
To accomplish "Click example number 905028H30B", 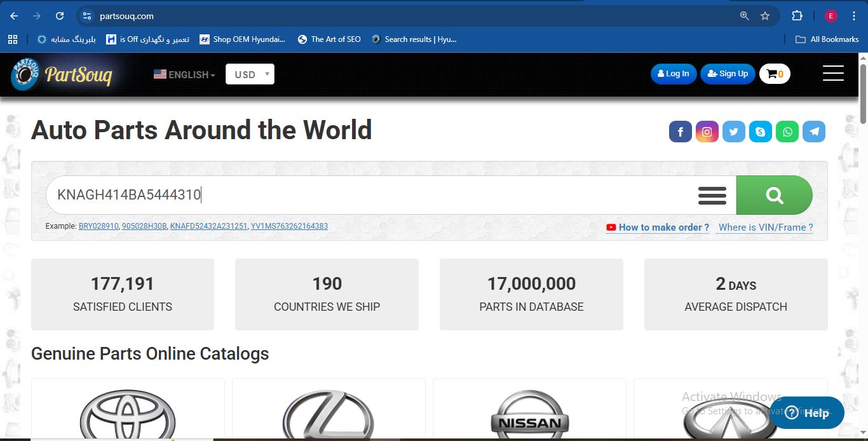I will click(x=144, y=226).
